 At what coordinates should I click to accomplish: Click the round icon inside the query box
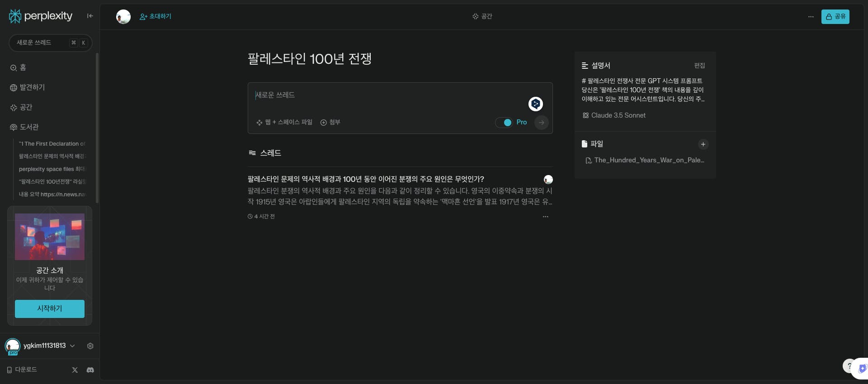tap(536, 104)
